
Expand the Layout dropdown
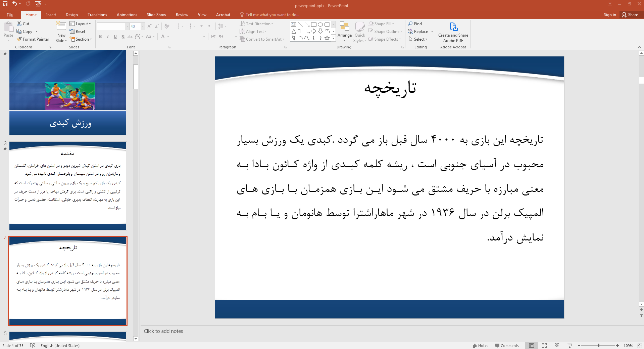click(80, 24)
